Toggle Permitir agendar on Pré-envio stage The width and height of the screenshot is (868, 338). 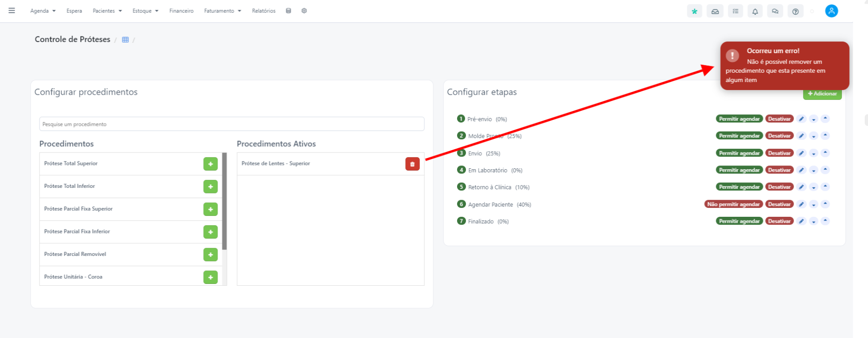pyautogui.click(x=739, y=119)
